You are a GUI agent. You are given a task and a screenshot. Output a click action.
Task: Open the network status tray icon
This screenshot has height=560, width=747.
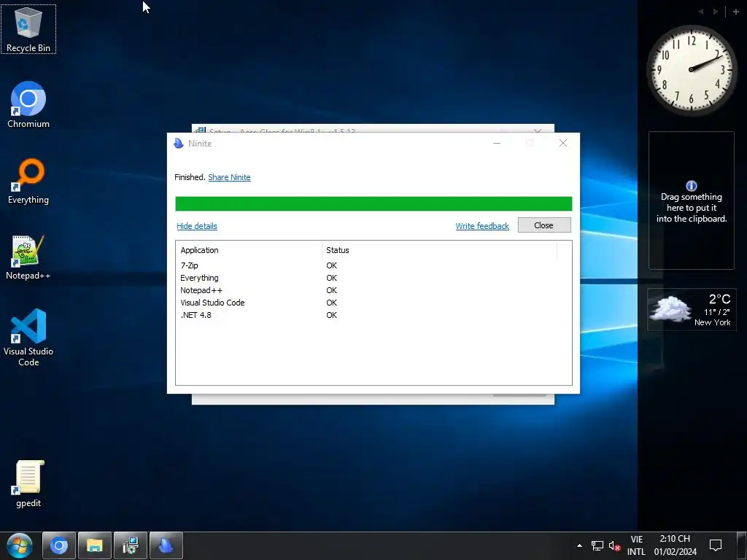(x=597, y=545)
